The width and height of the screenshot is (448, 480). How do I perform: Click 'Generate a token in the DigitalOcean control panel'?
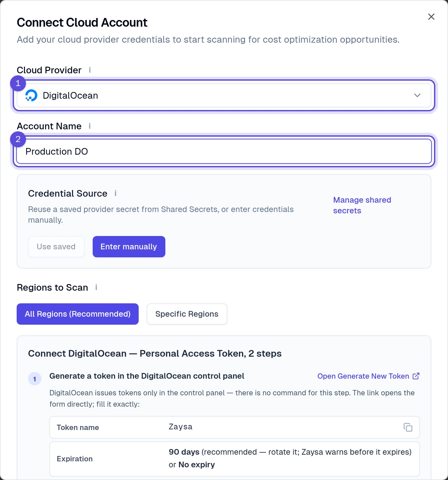pos(147,376)
